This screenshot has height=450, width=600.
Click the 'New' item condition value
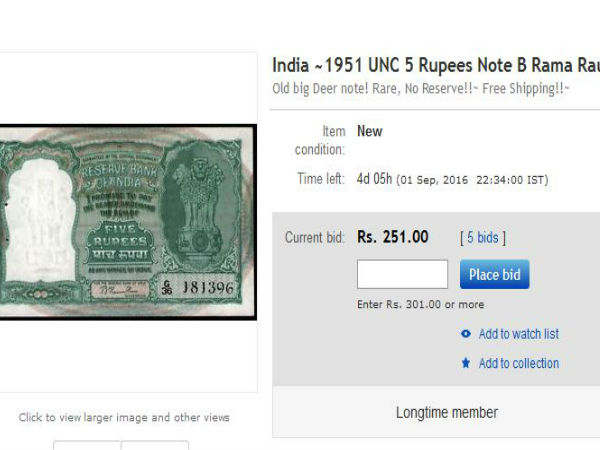coord(369,131)
